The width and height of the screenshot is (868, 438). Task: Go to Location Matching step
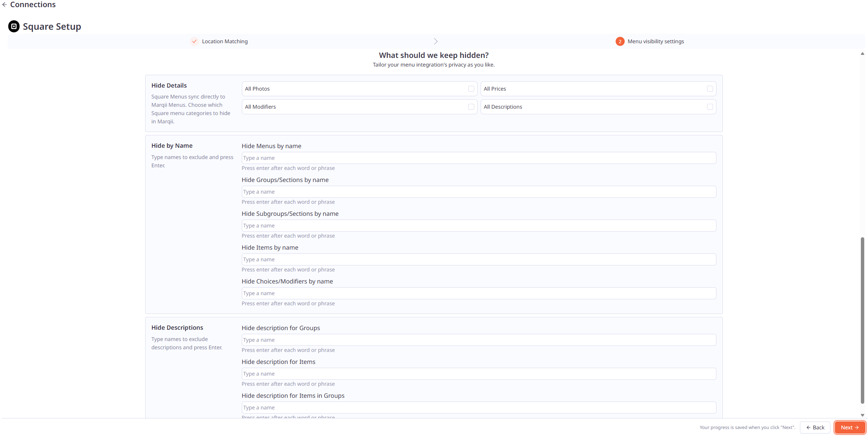[225, 41]
